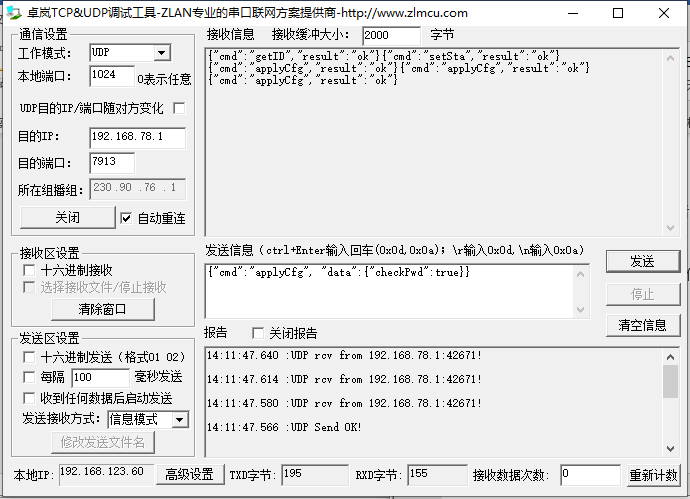Open 工作模式 UDP dropdown
This screenshot has width=690, height=499.
coord(161,53)
